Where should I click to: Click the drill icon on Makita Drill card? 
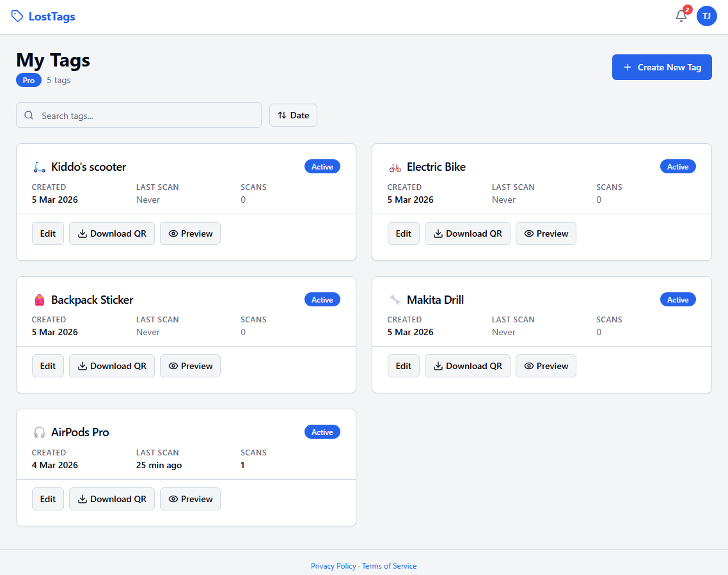pos(394,299)
